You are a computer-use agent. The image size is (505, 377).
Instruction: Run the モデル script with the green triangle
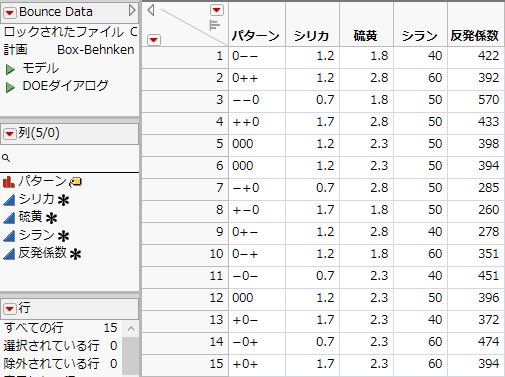[x=10, y=69]
